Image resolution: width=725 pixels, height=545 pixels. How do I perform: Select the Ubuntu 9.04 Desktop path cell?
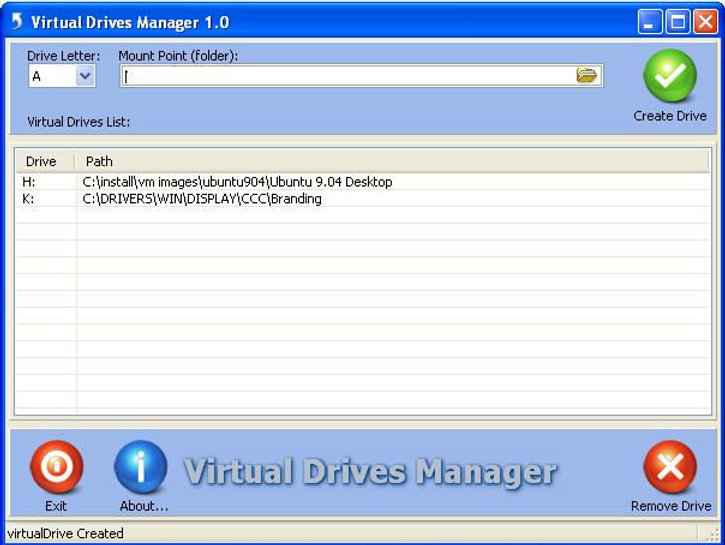tap(238, 182)
